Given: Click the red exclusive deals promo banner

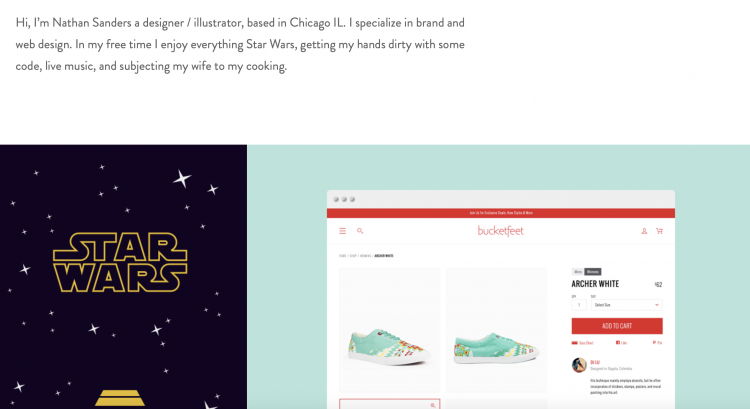Looking at the screenshot, I should pyautogui.click(x=501, y=213).
